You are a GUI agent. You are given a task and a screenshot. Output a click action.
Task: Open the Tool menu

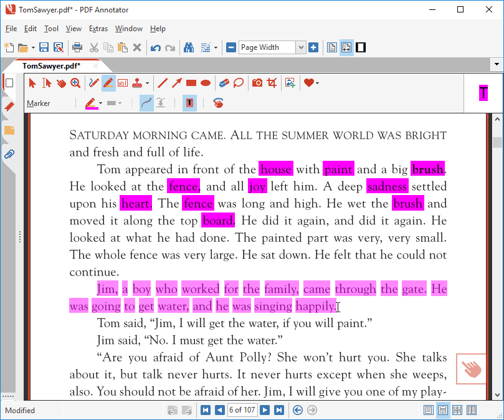[51, 29]
